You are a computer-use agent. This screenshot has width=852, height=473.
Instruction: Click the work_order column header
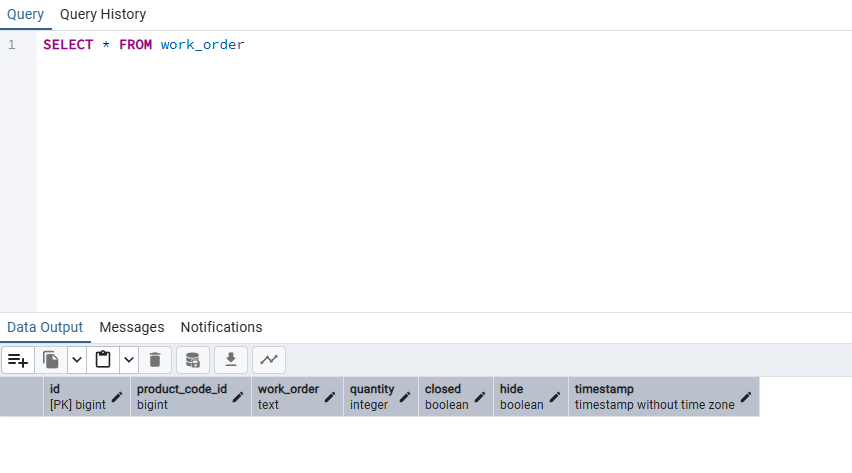(288, 390)
